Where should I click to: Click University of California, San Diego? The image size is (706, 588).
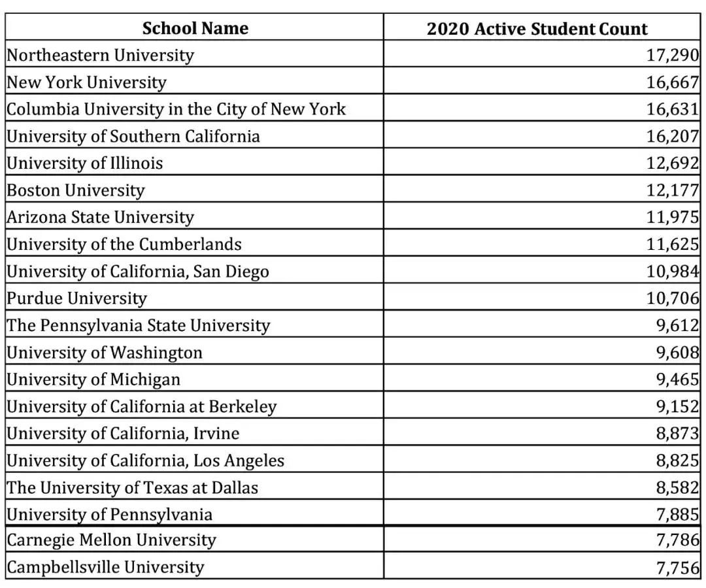pos(138,271)
